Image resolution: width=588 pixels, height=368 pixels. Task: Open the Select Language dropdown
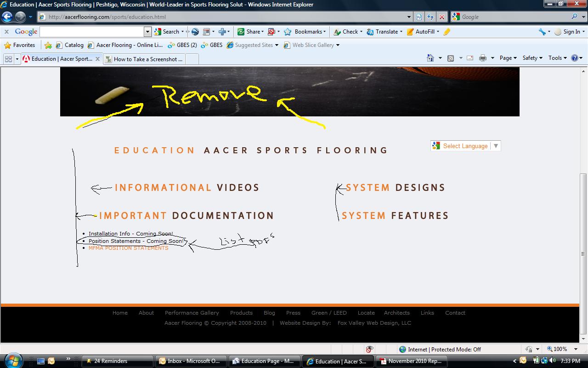tap(465, 146)
